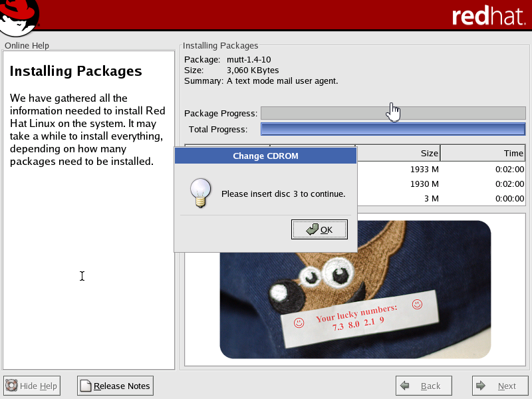Select the 0:00:00 time cell
532x399 pixels.
[x=509, y=198]
